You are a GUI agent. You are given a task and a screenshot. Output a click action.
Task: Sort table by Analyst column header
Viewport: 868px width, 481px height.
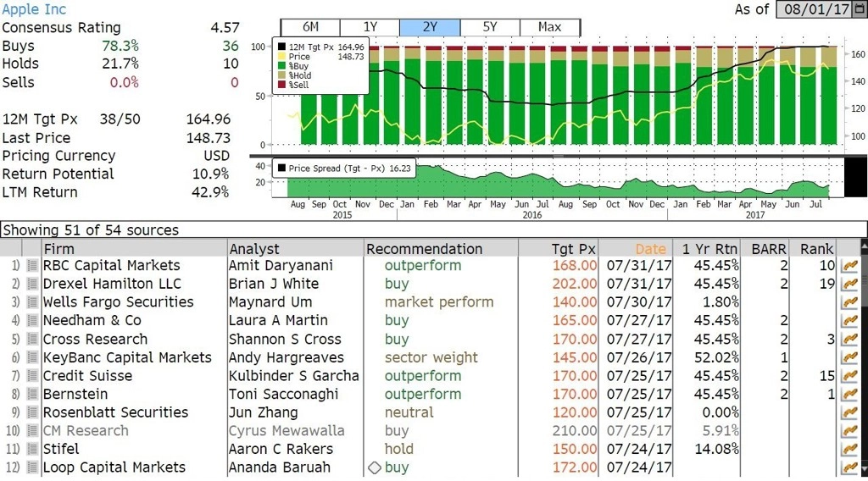click(295, 249)
